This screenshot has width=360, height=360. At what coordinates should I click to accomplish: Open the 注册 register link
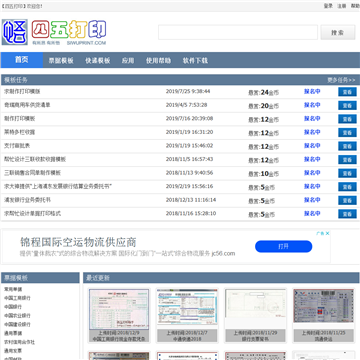(x=342, y=6)
